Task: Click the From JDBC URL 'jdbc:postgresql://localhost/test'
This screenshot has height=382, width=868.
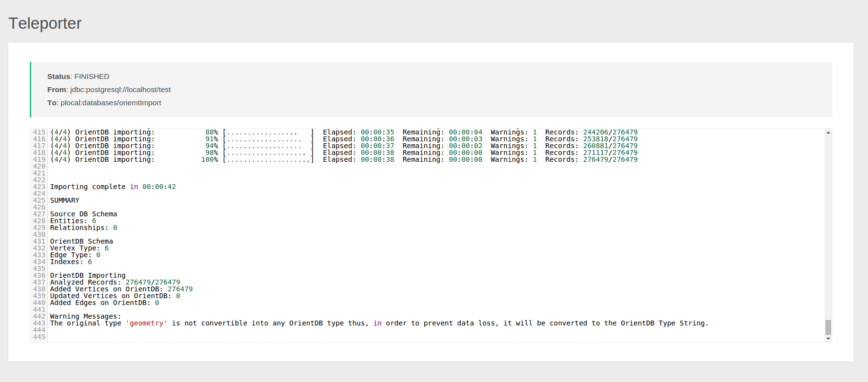Action: [x=120, y=90]
